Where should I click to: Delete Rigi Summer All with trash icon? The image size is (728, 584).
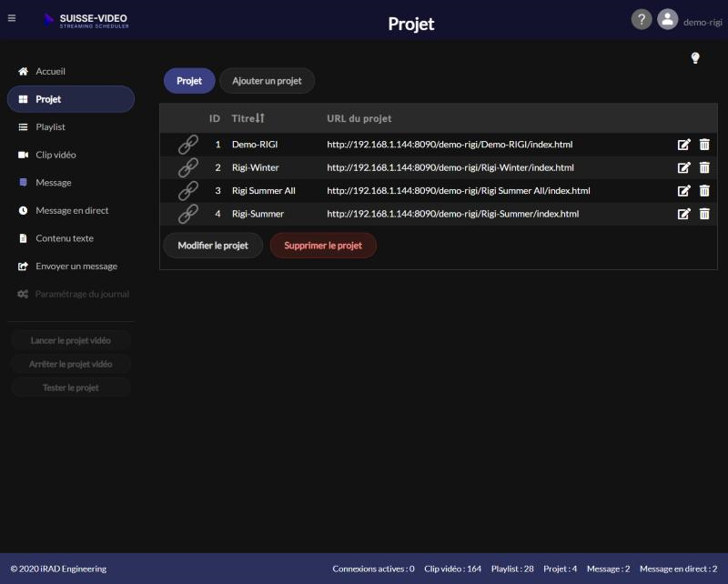(704, 191)
